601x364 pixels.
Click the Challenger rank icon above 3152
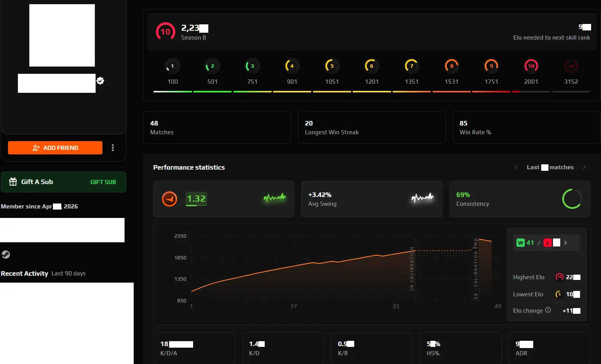point(571,66)
